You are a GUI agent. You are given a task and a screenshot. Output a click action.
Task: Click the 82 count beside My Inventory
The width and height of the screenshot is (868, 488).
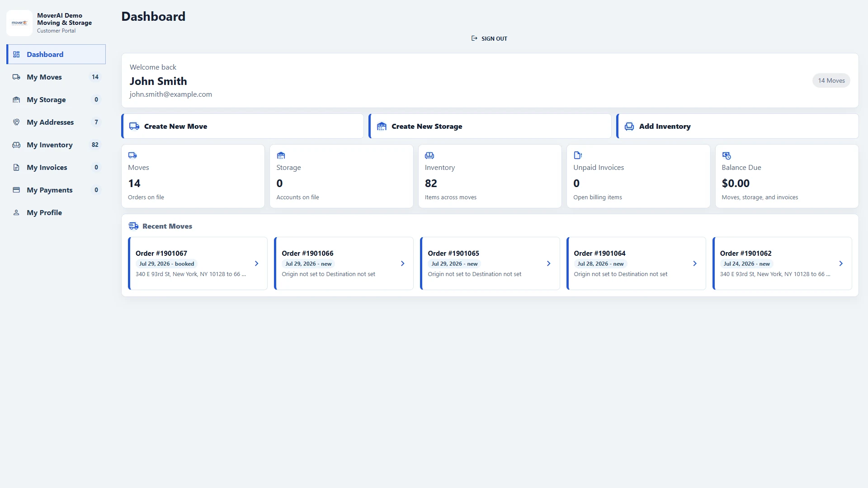95,145
